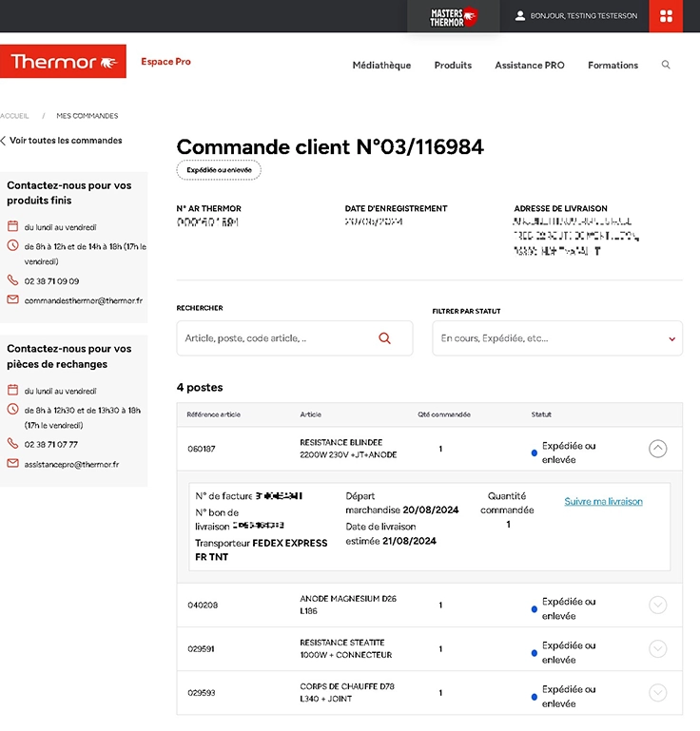Viewport: 700px width, 731px height.
Task: Click the Statut column header
Action: (541, 414)
